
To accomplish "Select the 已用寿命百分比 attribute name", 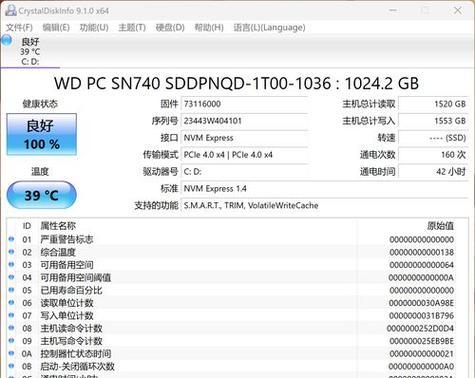I will pos(71,290).
